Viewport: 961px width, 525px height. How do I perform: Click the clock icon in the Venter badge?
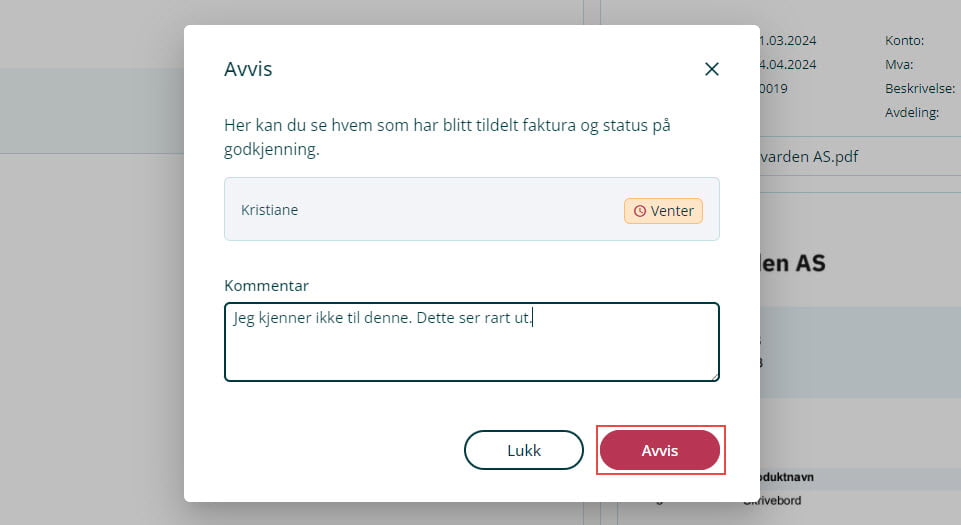pyautogui.click(x=640, y=211)
